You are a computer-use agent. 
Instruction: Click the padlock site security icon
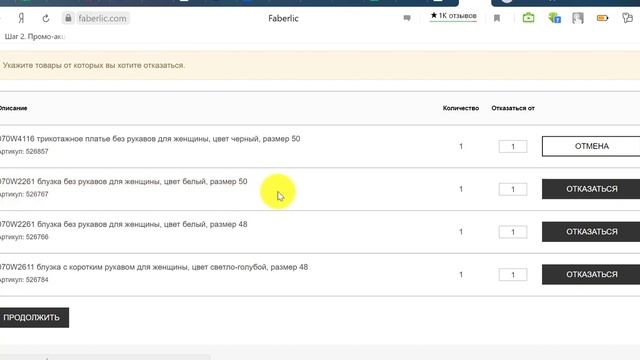coord(68,18)
